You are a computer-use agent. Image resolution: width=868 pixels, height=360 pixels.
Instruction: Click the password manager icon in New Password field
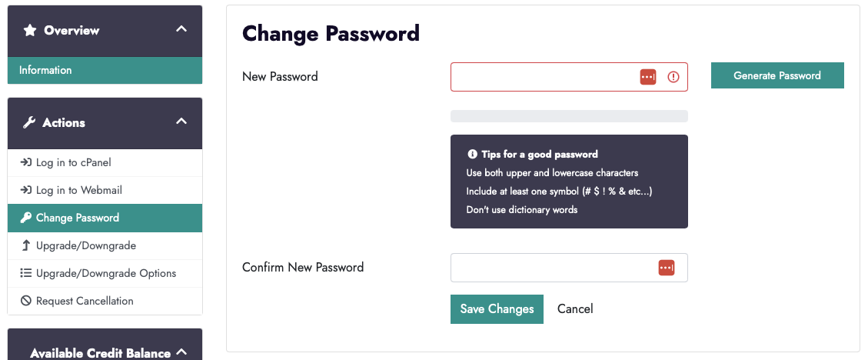[x=648, y=77]
